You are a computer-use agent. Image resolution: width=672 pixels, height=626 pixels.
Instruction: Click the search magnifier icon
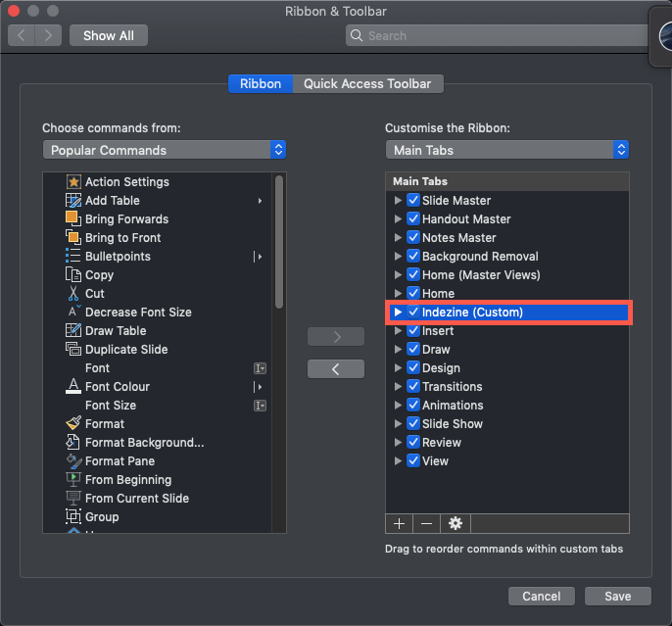coord(357,35)
